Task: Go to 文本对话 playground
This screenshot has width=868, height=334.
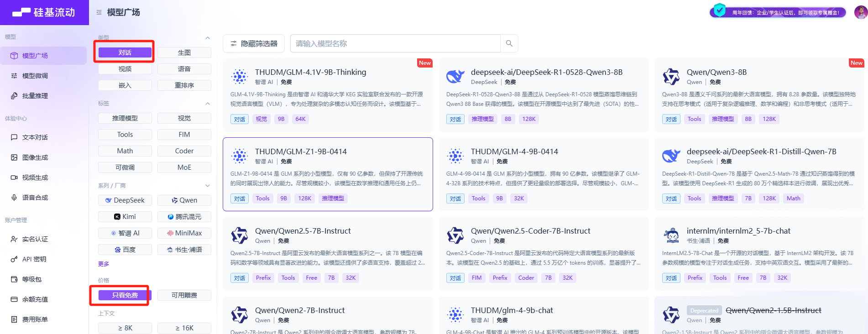Action: [43, 137]
